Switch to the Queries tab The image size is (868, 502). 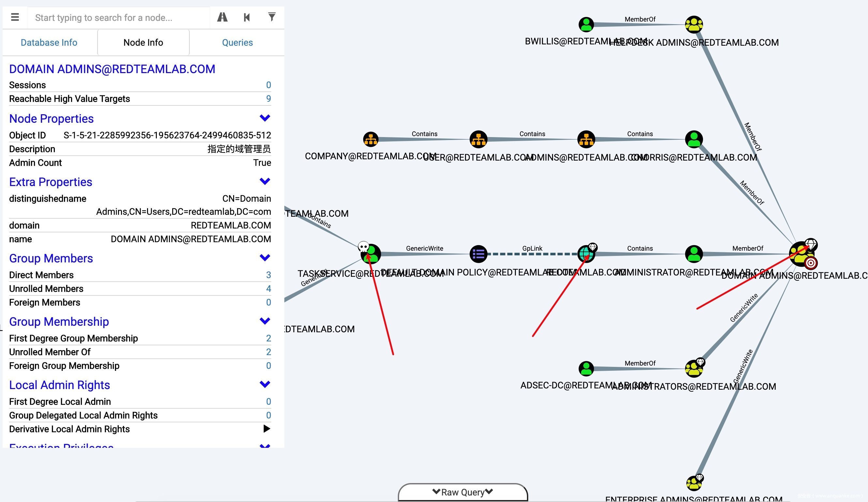pos(237,42)
